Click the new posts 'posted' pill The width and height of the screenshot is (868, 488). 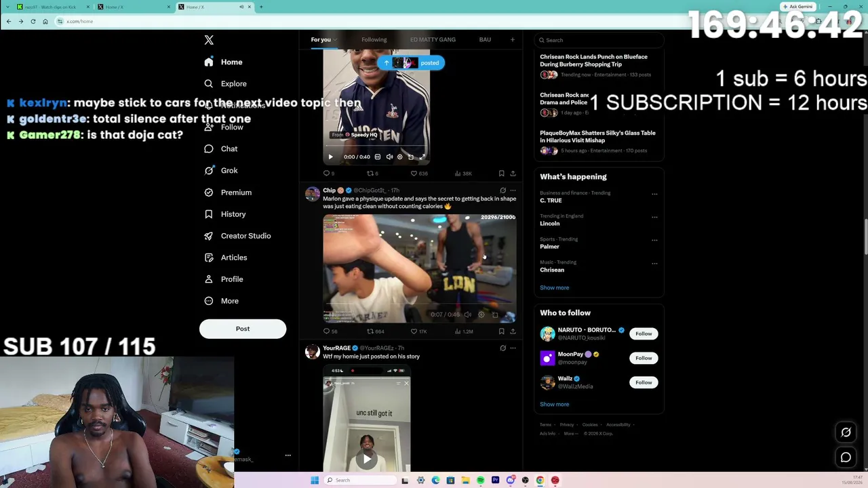point(411,63)
